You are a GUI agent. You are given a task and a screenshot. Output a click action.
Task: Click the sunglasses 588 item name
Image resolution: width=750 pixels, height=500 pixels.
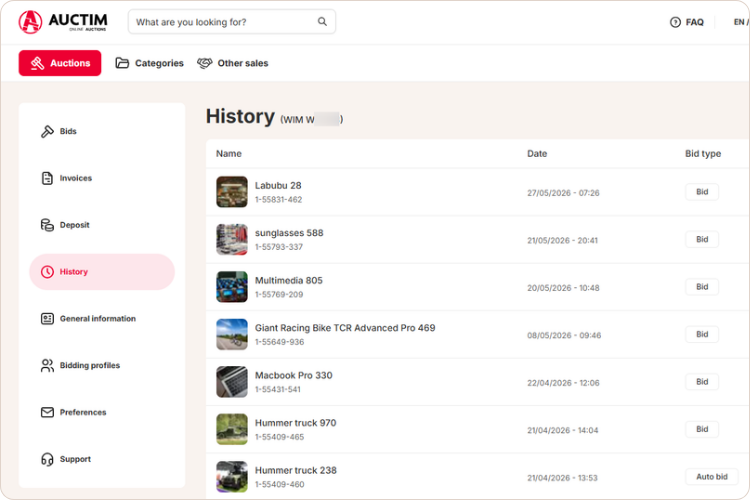click(289, 233)
